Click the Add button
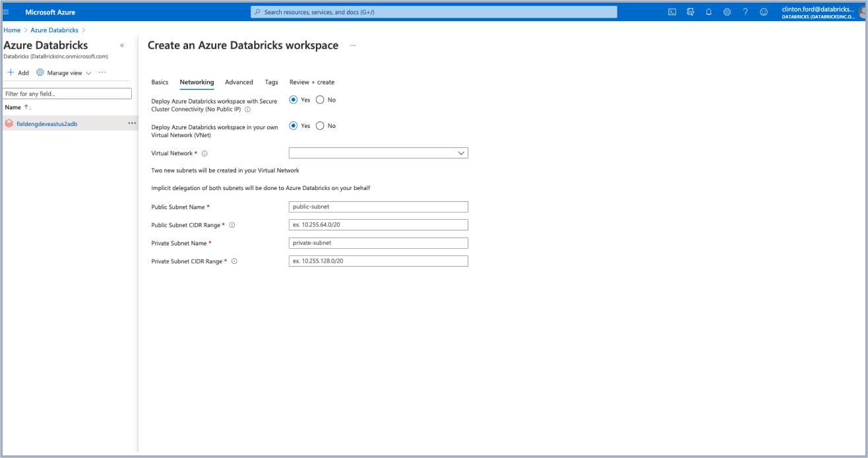The width and height of the screenshot is (868, 458). click(18, 73)
